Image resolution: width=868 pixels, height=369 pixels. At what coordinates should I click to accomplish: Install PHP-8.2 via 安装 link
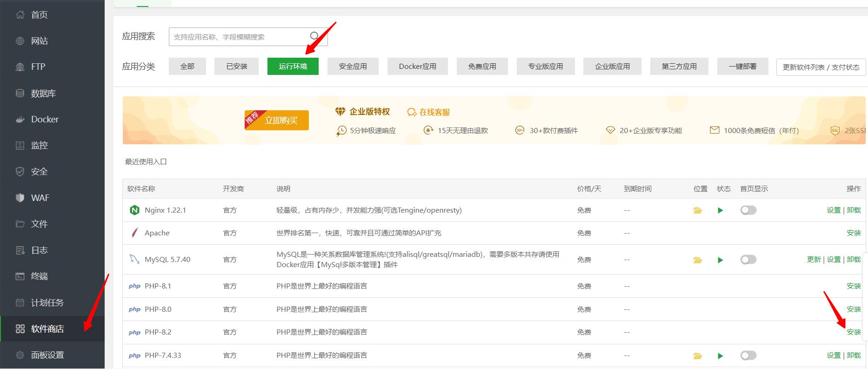[854, 332]
